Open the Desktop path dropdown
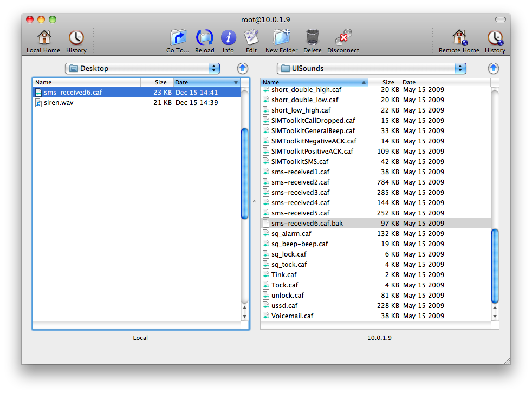 (142, 68)
